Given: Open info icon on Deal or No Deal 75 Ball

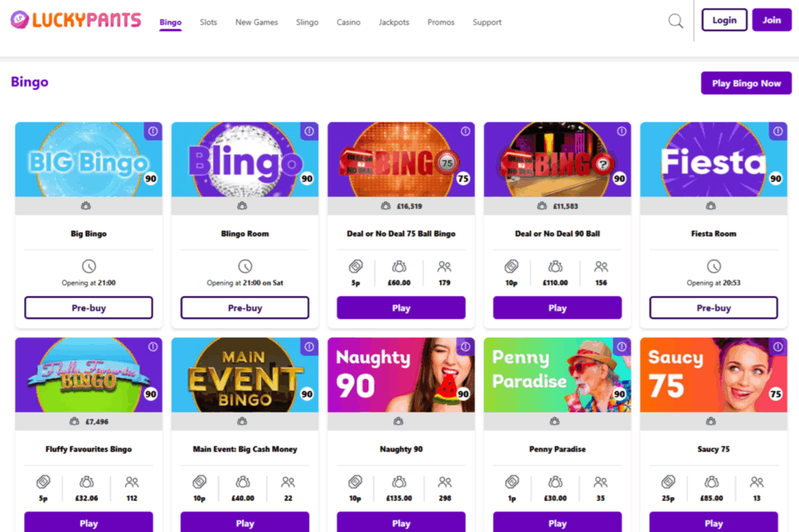Looking at the screenshot, I should click(465, 132).
